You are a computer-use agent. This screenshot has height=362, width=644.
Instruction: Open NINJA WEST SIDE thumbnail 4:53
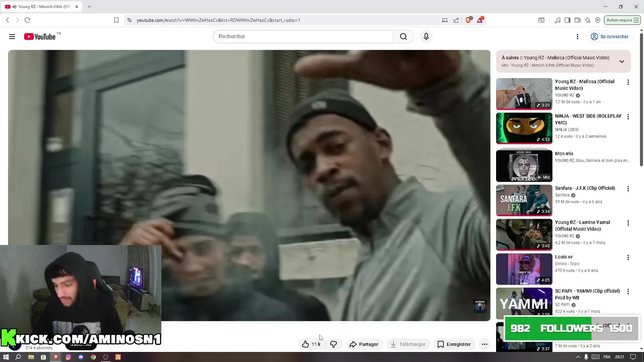pos(524,128)
